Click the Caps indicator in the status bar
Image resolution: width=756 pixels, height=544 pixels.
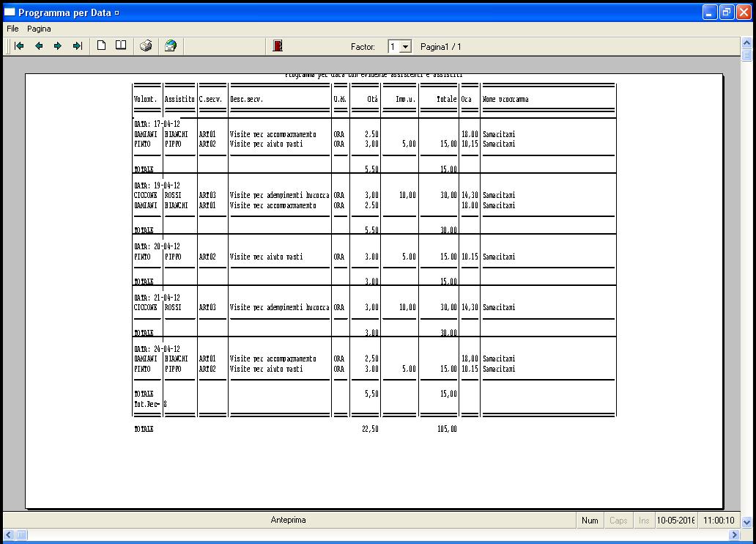pos(618,521)
